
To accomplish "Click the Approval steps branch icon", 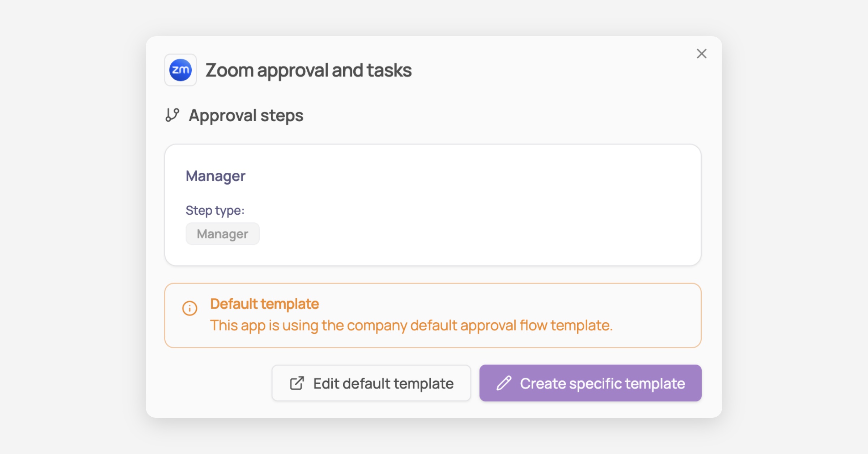I will click(x=172, y=115).
